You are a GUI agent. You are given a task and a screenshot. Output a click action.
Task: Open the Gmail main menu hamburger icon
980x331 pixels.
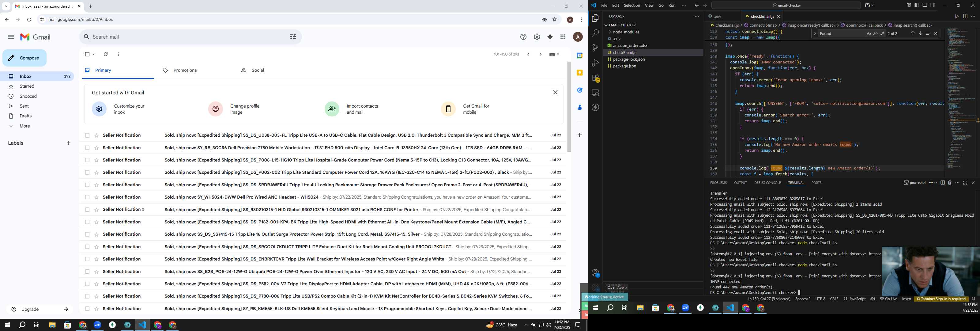[x=11, y=37]
